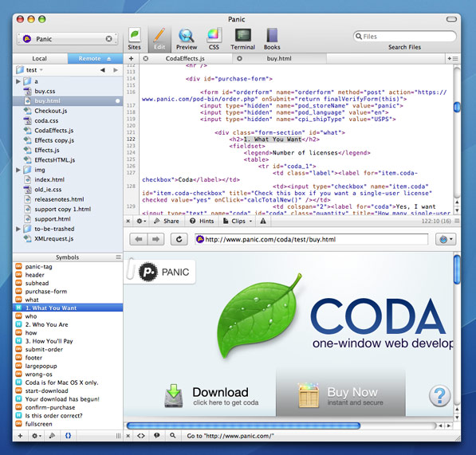Open the CSS editor icon

(214, 39)
